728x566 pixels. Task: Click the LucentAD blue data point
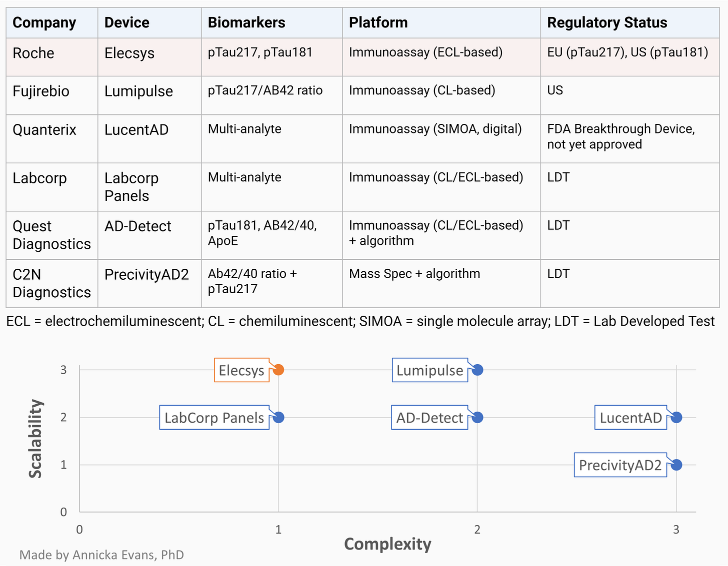coord(676,417)
